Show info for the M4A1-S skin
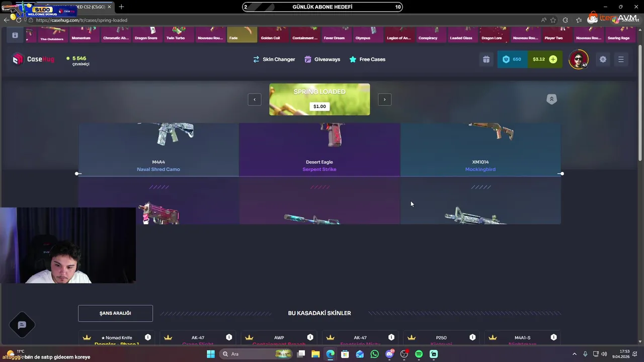Viewport: 644px width, 362px height. [553, 337]
